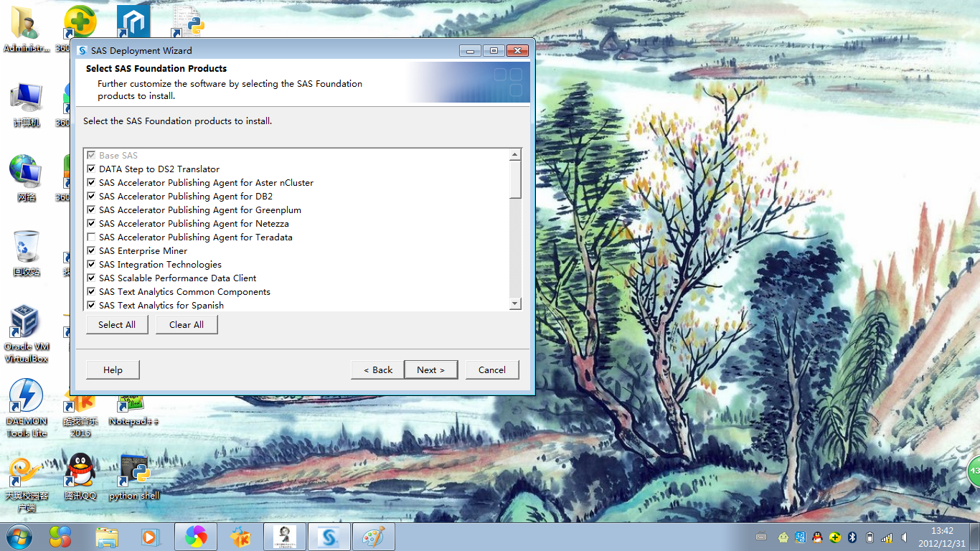
Task: Uncheck SAS Scalable Performance Data Client
Action: 91,278
